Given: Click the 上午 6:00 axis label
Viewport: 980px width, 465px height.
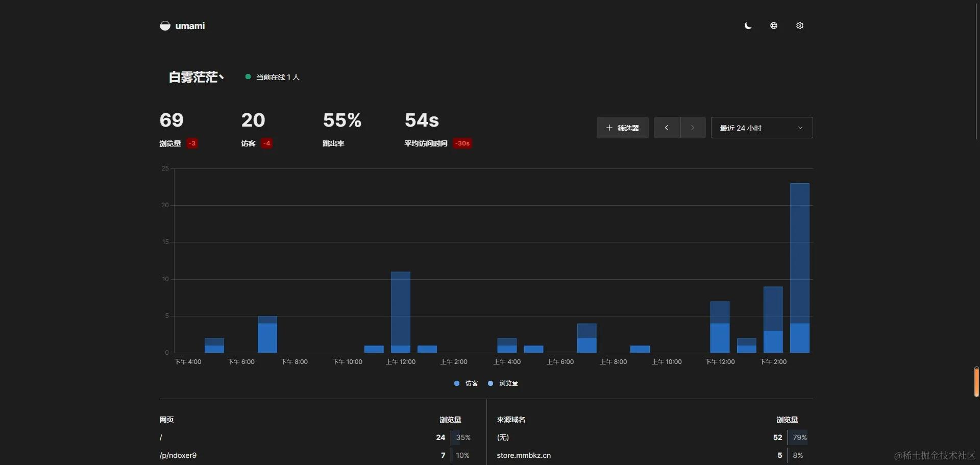Looking at the screenshot, I should click(x=560, y=362).
